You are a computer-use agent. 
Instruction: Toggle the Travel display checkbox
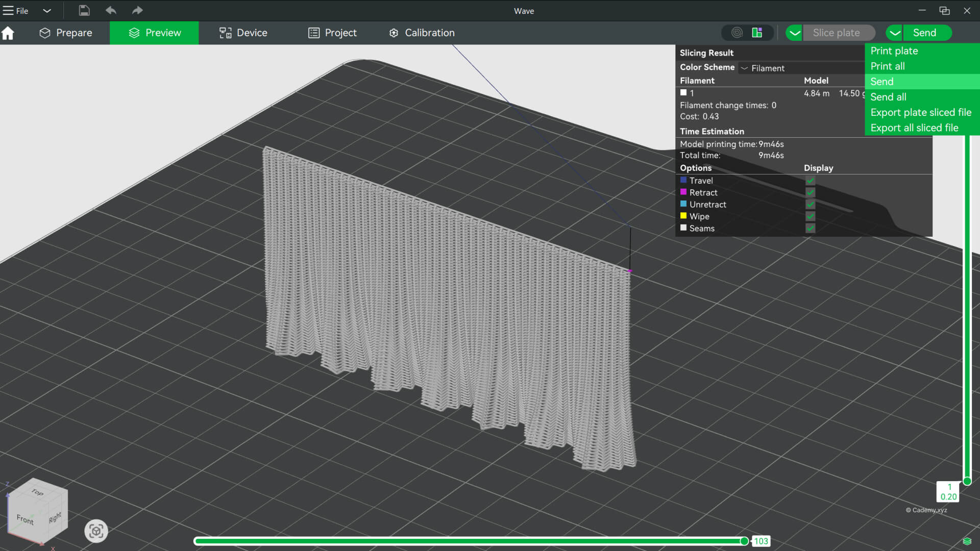810,181
